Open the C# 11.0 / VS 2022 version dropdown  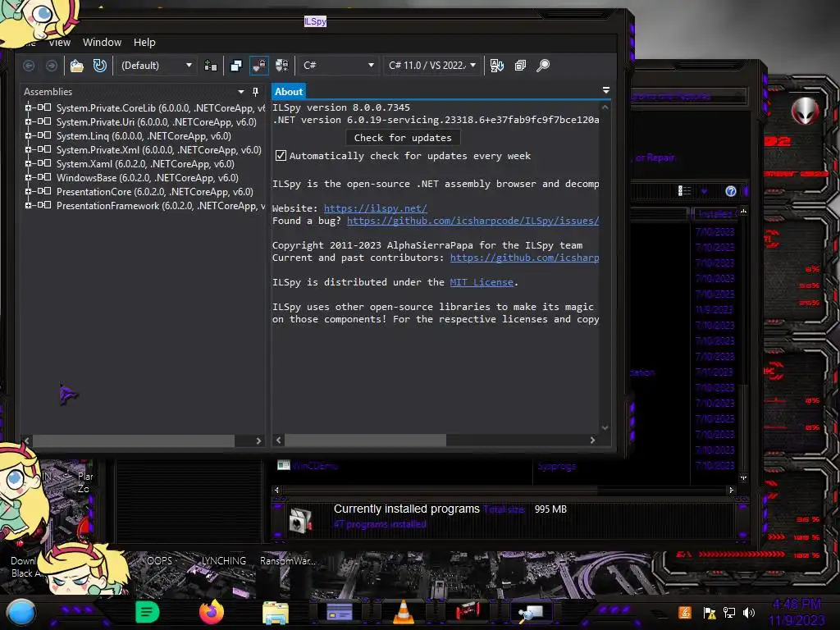[431, 66]
